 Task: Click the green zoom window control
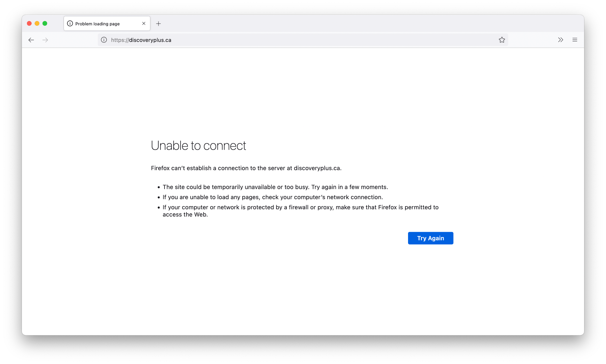[44, 23]
